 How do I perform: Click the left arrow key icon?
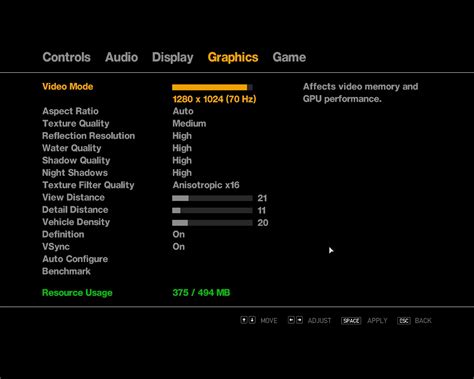coord(291,320)
